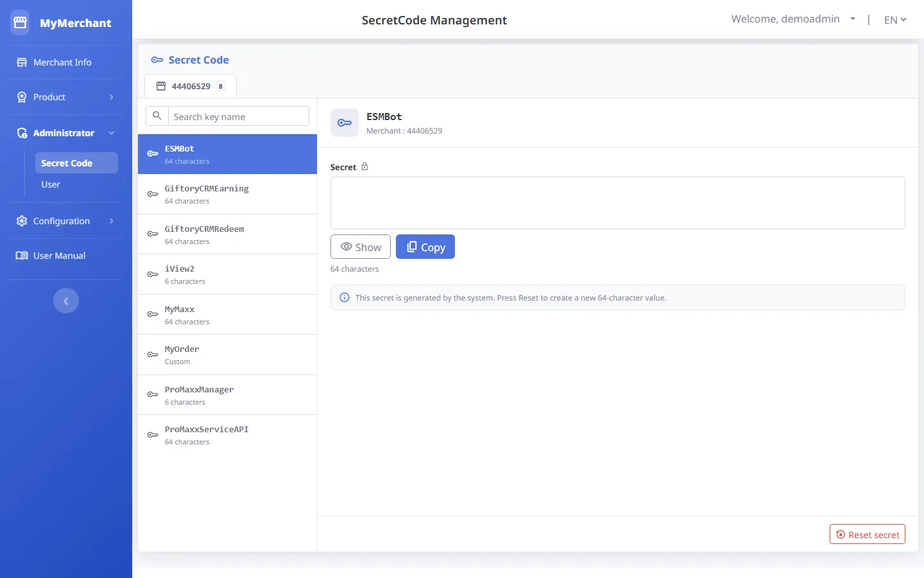Show the hidden secret value
This screenshot has height=578, width=924.
[361, 247]
